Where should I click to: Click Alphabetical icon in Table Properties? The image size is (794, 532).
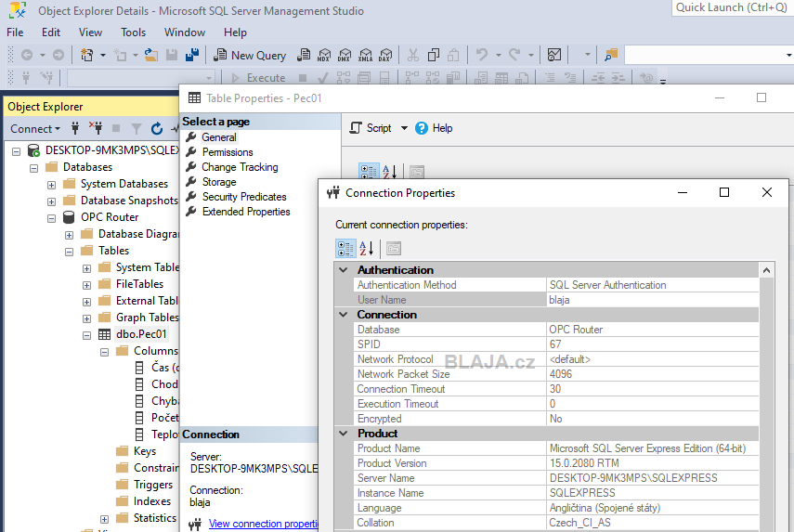pos(389,171)
